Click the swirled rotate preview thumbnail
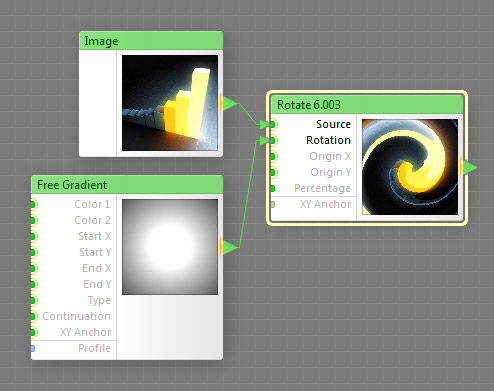 pyautogui.click(x=410, y=167)
